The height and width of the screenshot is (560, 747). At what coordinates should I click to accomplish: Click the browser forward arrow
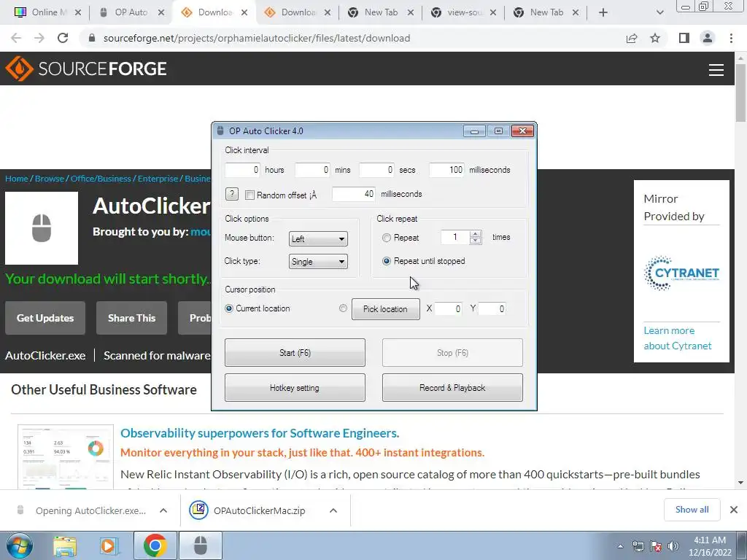coord(39,38)
